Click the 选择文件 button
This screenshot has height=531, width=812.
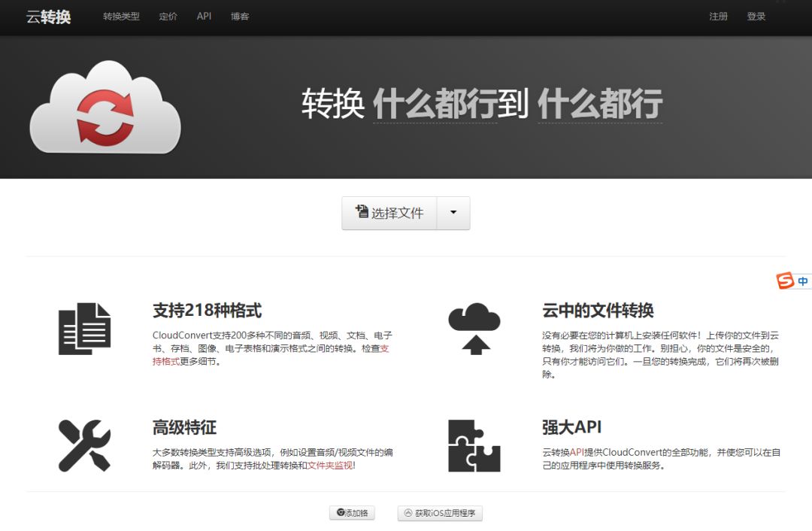click(x=389, y=213)
